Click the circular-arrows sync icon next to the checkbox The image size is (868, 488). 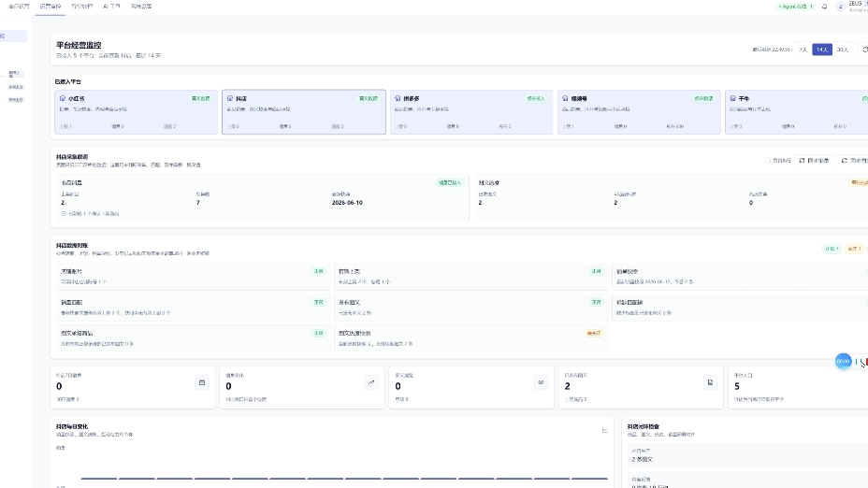pyautogui.click(x=802, y=161)
